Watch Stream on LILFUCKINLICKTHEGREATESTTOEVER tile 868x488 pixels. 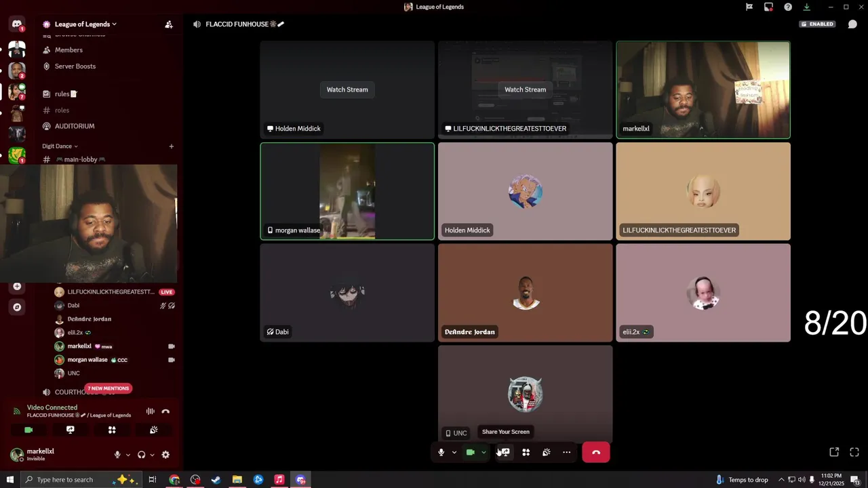coord(525,89)
